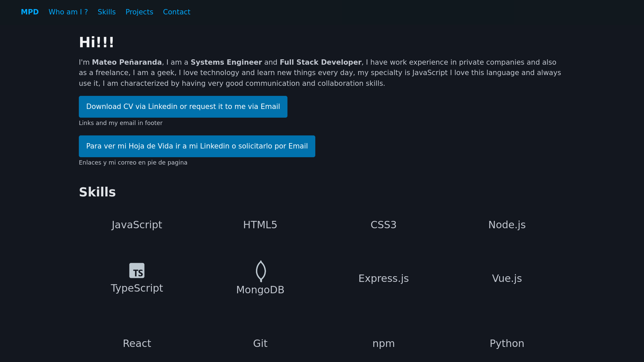
Task: Go to the Who am I ? section
Action: tap(68, 12)
